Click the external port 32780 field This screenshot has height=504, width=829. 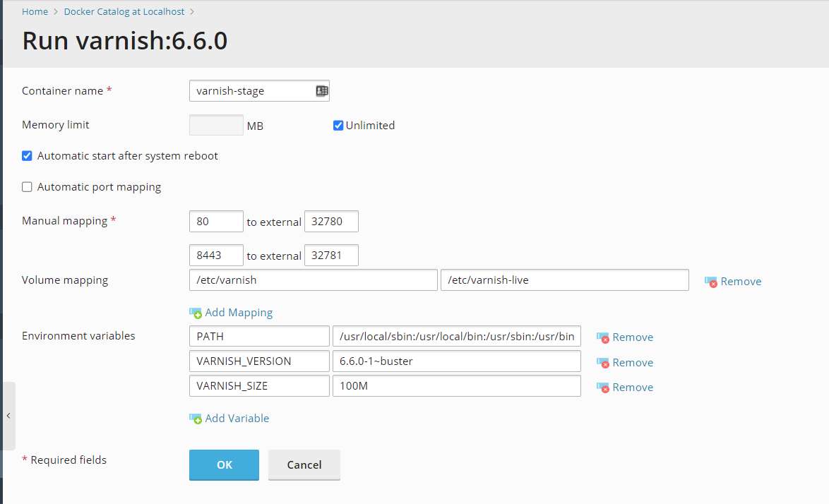pos(331,222)
